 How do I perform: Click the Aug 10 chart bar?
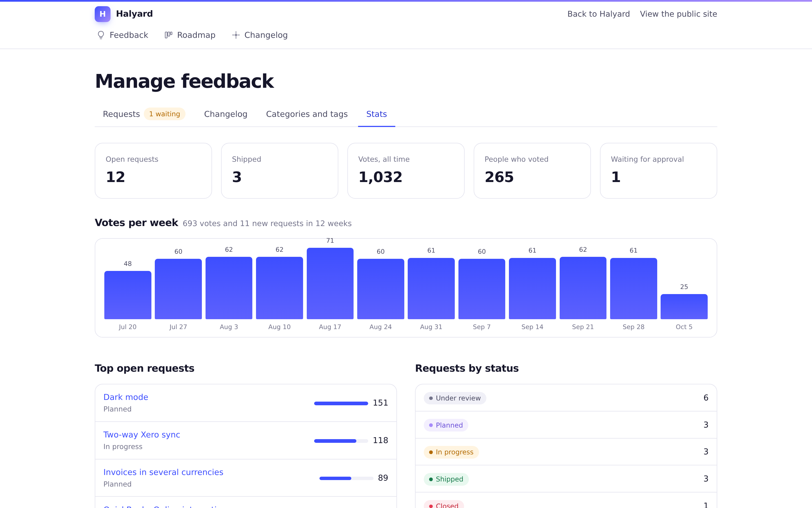(x=279, y=288)
